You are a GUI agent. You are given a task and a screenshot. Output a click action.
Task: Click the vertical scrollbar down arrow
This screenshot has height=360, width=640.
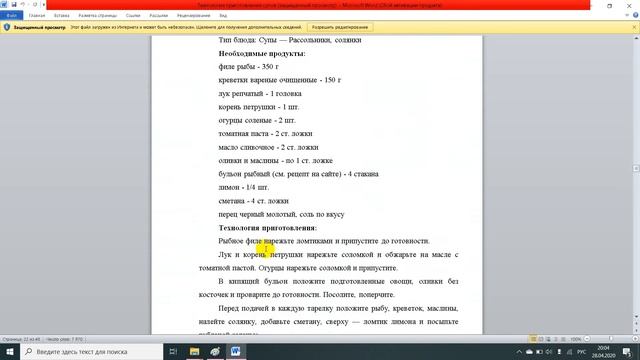tap(636, 317)
